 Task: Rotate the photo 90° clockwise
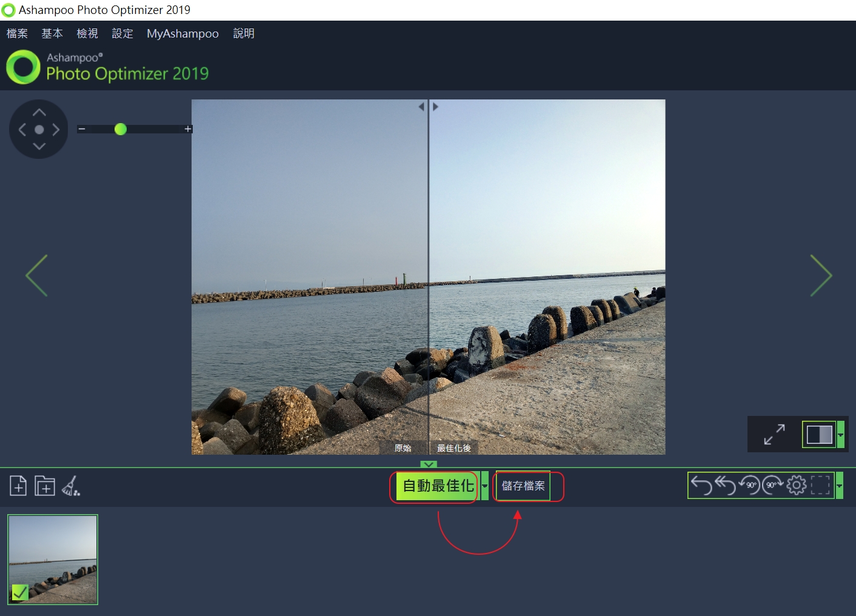[773, 485]
